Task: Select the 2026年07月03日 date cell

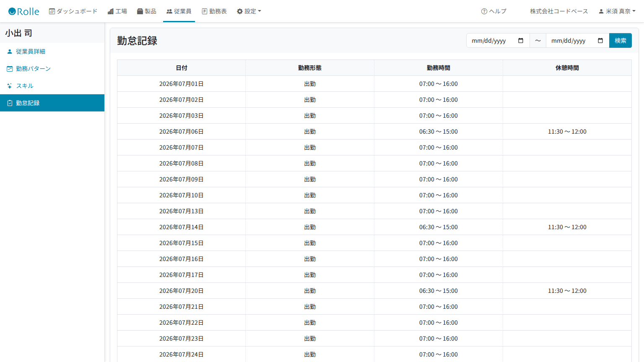Action: (x=182, y=116)
